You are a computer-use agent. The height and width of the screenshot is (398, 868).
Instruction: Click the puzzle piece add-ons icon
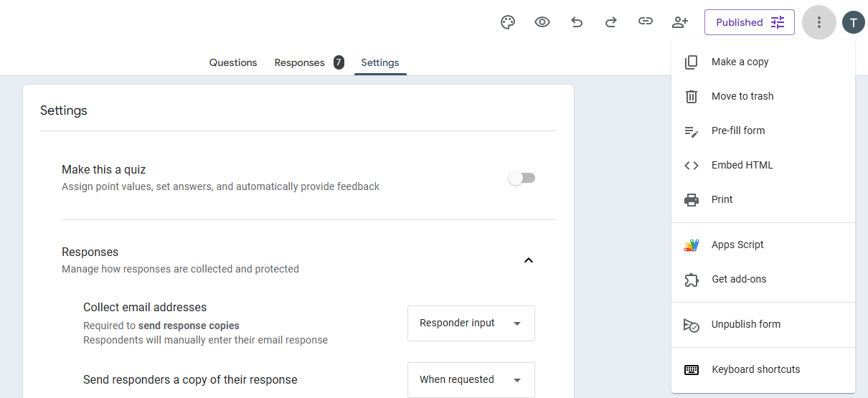point(692,279)
